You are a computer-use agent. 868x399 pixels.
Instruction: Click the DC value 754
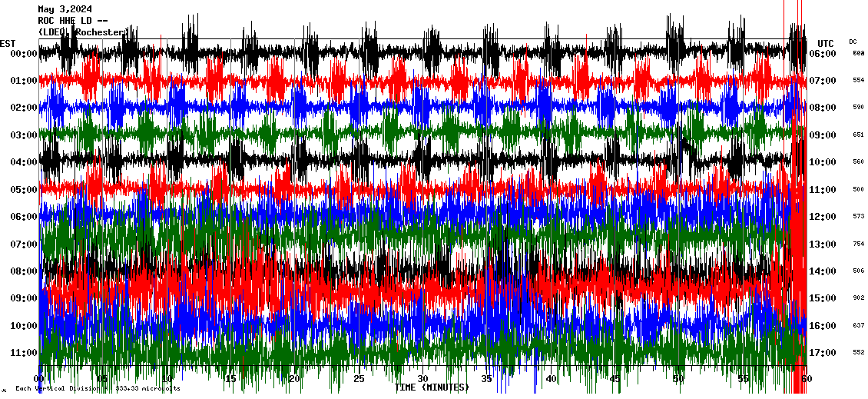click(858, 244)
